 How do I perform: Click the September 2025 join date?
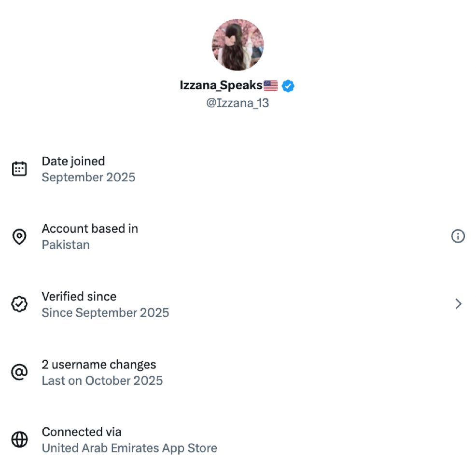point(88,177)
